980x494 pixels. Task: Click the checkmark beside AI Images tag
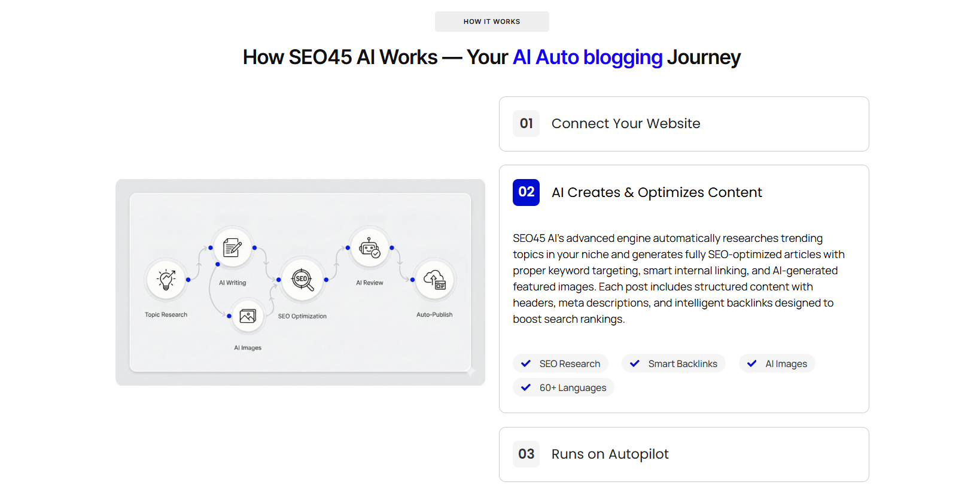[752, 363]
